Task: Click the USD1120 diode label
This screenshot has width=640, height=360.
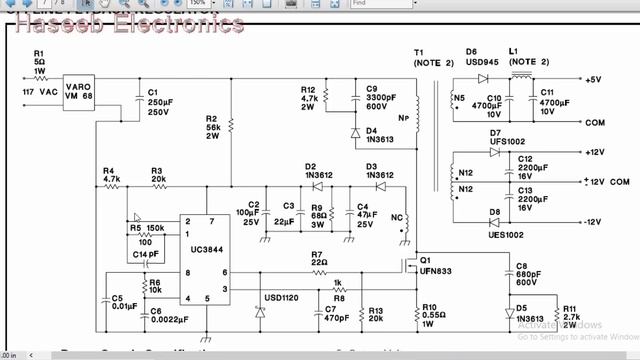Action: 281,298
